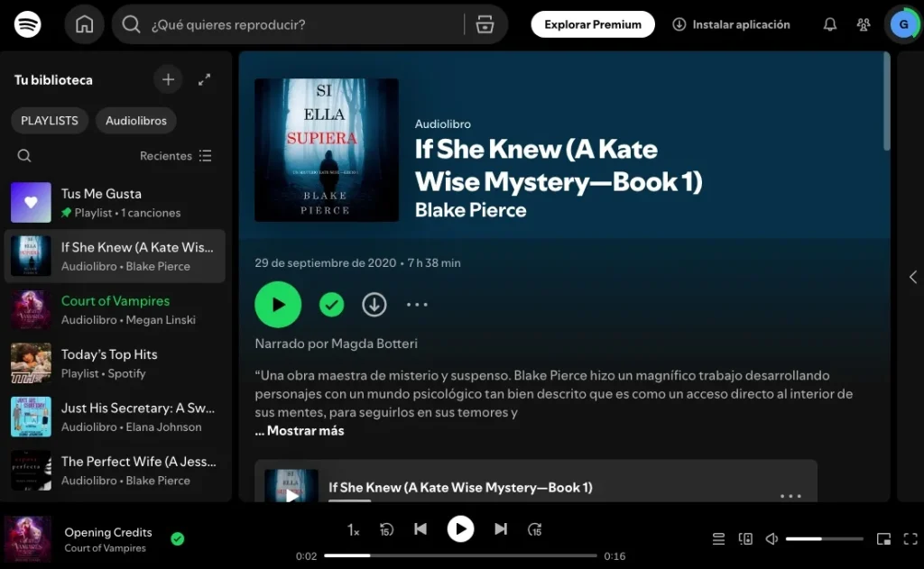Open the playback queue

(718, 539)
